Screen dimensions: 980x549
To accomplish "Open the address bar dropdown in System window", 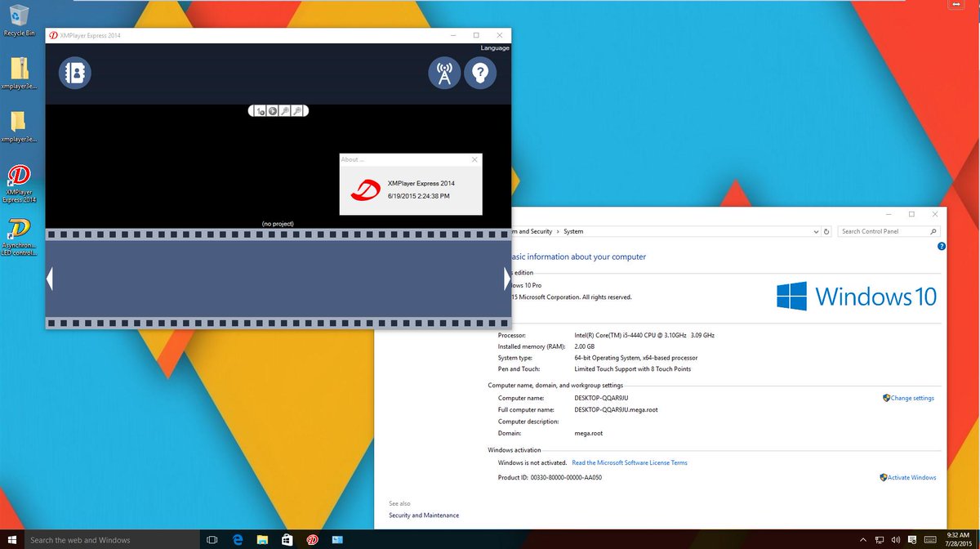I will [816, 232].
